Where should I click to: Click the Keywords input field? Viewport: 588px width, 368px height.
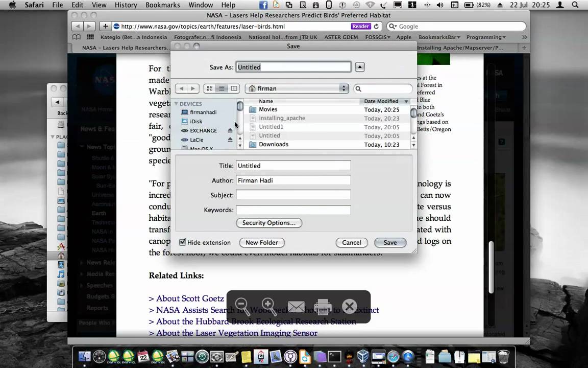[293, 210]
